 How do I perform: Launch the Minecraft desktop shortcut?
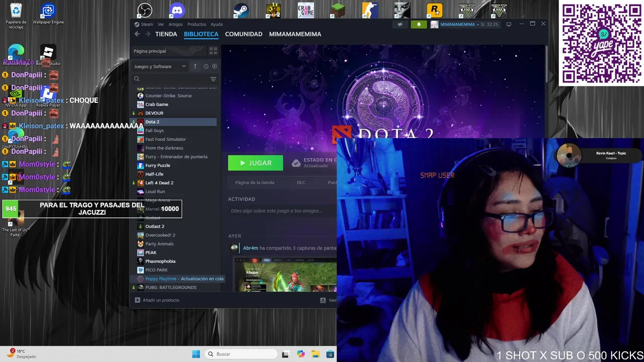coord(338,10)
